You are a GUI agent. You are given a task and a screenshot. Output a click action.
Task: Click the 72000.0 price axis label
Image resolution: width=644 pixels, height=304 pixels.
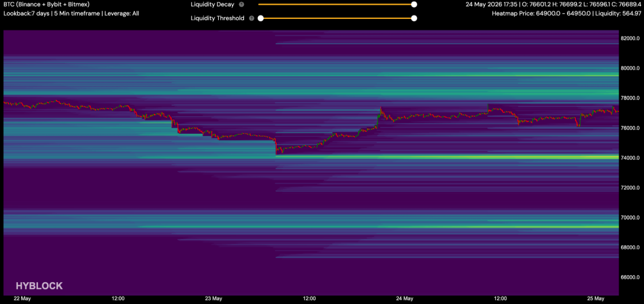click(630, 187)
